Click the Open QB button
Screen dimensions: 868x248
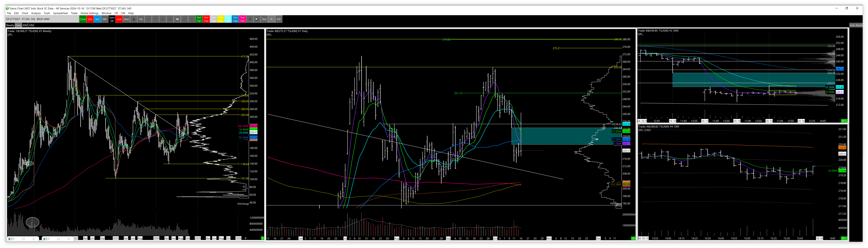pyautogui.click(x=112, y=19)
